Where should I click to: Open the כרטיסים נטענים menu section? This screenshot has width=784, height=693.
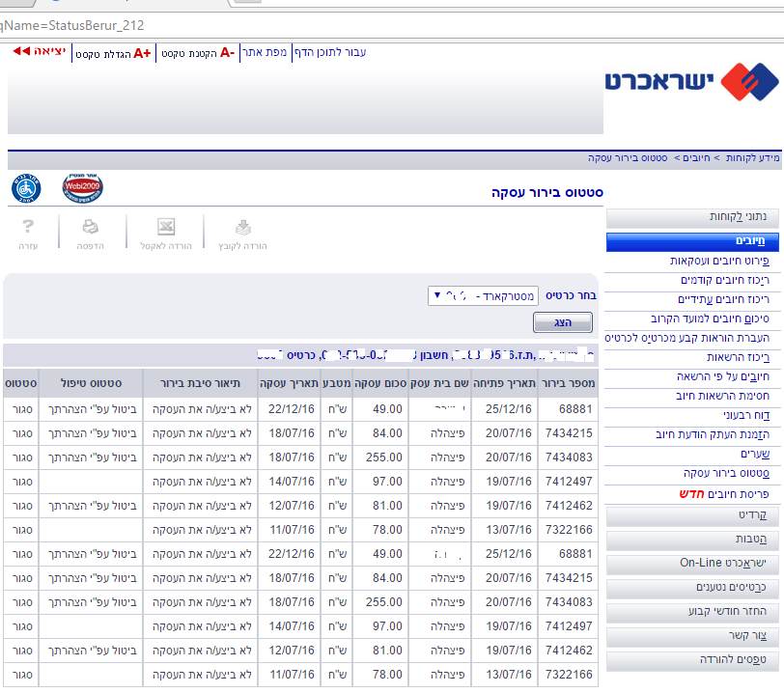(x=692, y=588)
